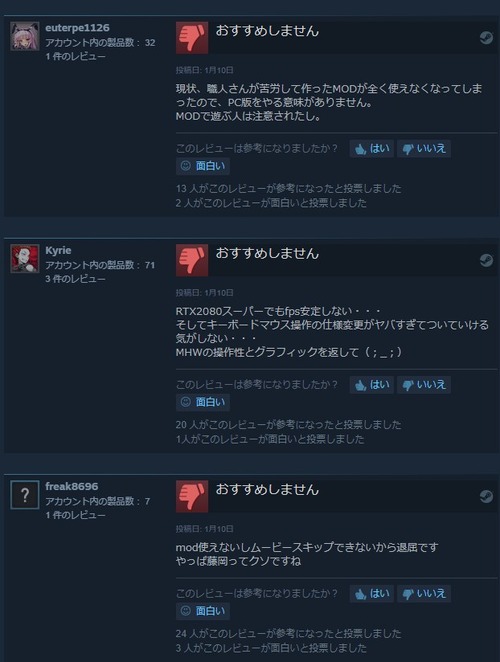Open freak8696's question-mark avatar
This screenshot has width=500, height=662.
click(25, 495)
